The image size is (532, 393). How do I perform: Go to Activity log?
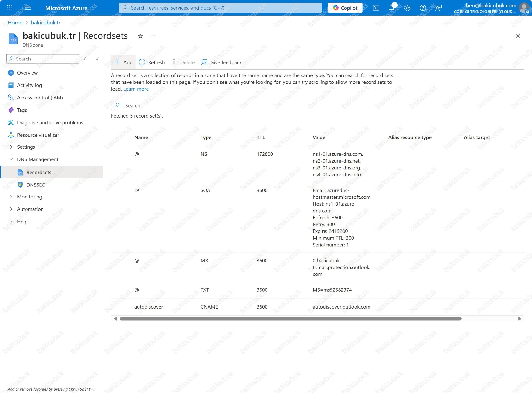tap(29, 85)
